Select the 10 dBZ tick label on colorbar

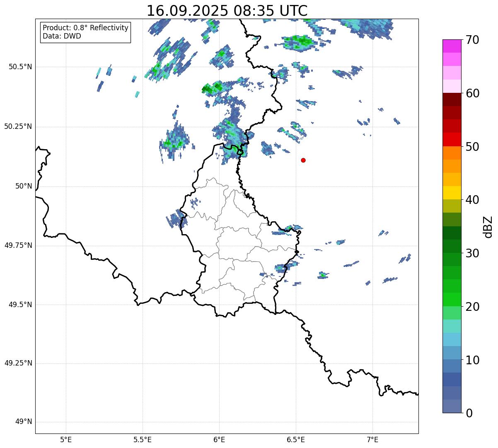pos(472,360)
